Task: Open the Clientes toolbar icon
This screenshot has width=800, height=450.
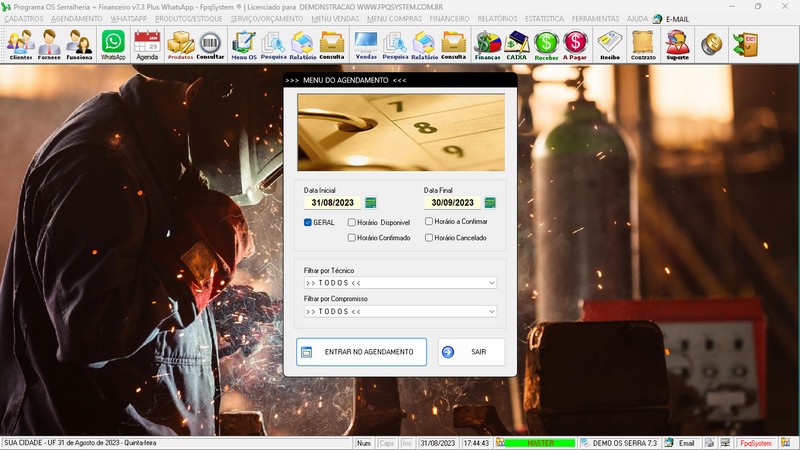Action: (21, 44)
